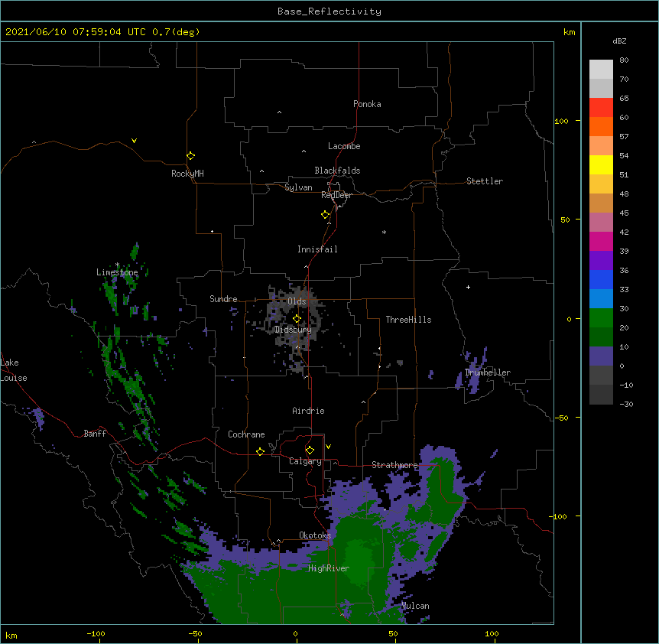
Task: Select the magenta swatch in the legend
Action: 601,241
